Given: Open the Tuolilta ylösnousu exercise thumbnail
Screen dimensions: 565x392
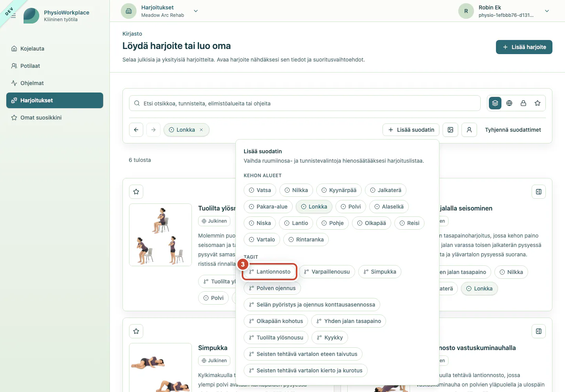Looking at the screenshot, I should click(x=160, y=235).
